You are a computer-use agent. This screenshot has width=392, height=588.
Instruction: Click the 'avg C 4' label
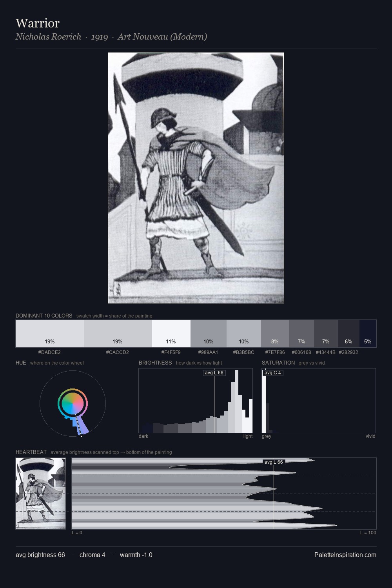[273, 373]
